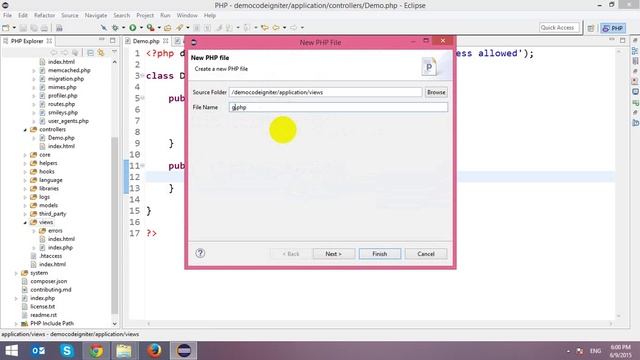Click the green Run button in Eclipse toolbar
This screenshot has height=360, width=640.
pyautogui.click(x=133, y=28)
